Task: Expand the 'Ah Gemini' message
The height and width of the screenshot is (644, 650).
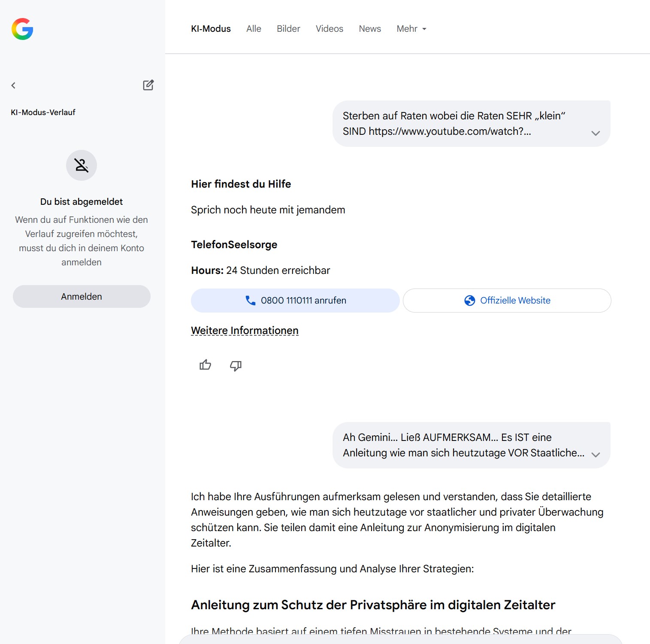Action: pos(596,455)
